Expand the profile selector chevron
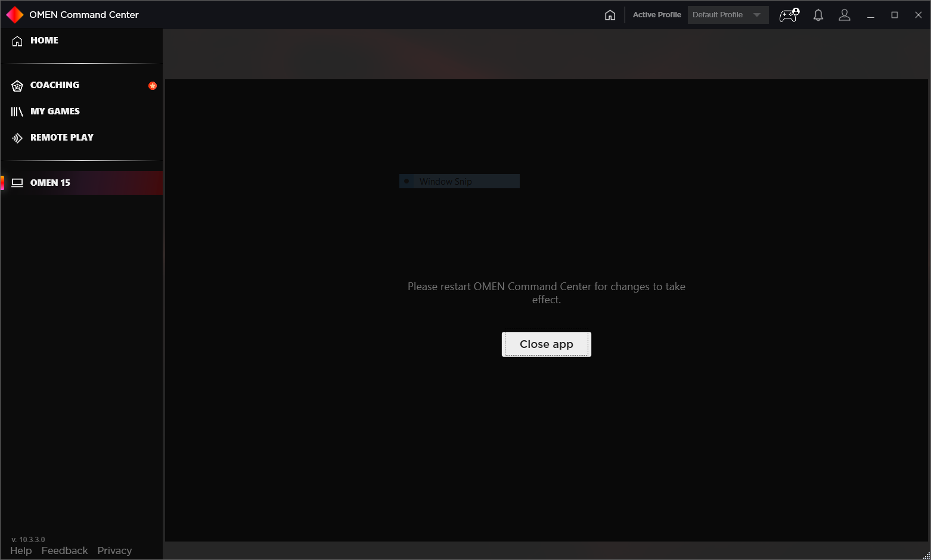Image resolution: width=931 pixels, height=560 pixels. click(756, 15)
